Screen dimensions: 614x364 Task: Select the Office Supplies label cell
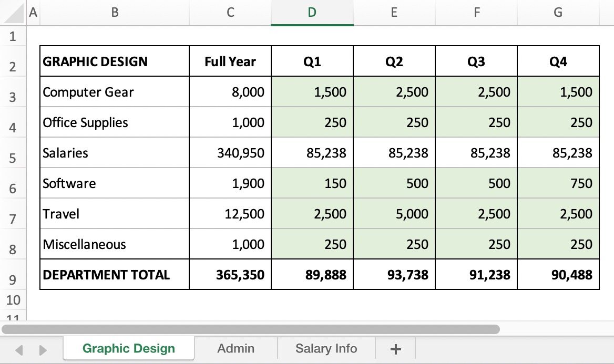point(115,122)
